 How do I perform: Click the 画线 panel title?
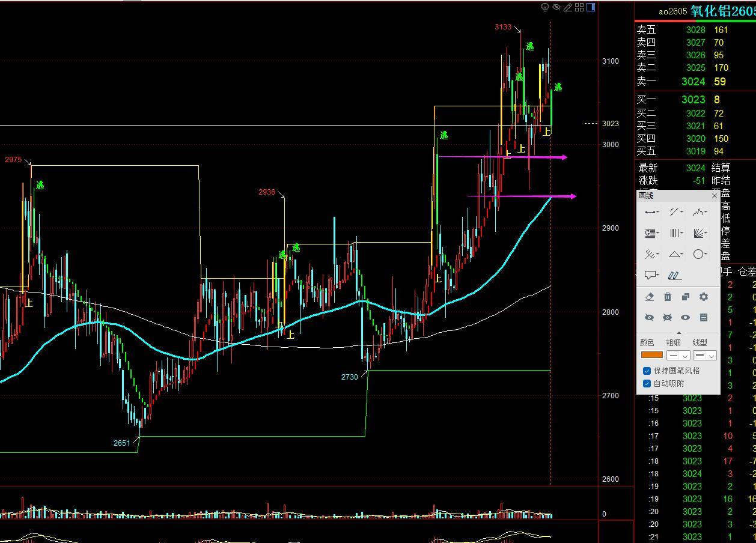646,195
